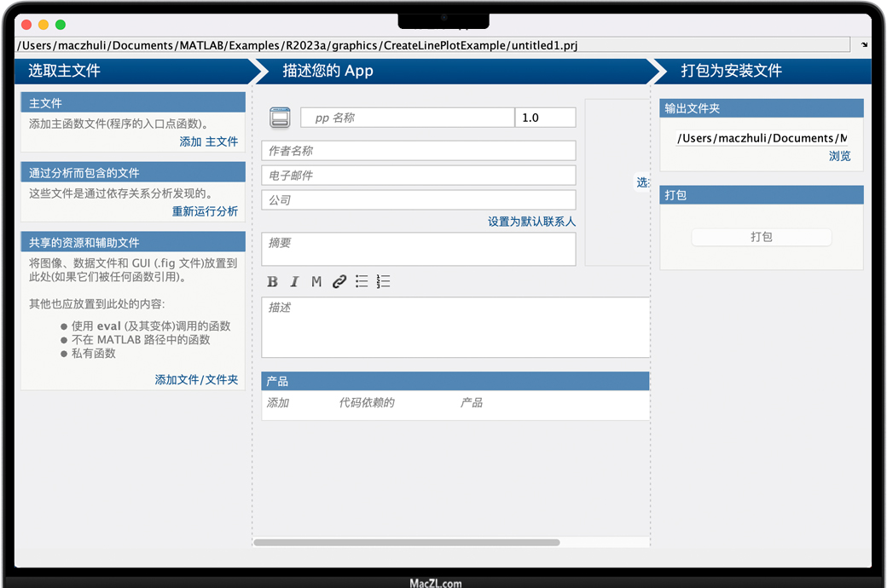The height and width of the screenshot is (588, 887).
Task: Toggle bold formatting in description toolbar
Action: (272, 282)
